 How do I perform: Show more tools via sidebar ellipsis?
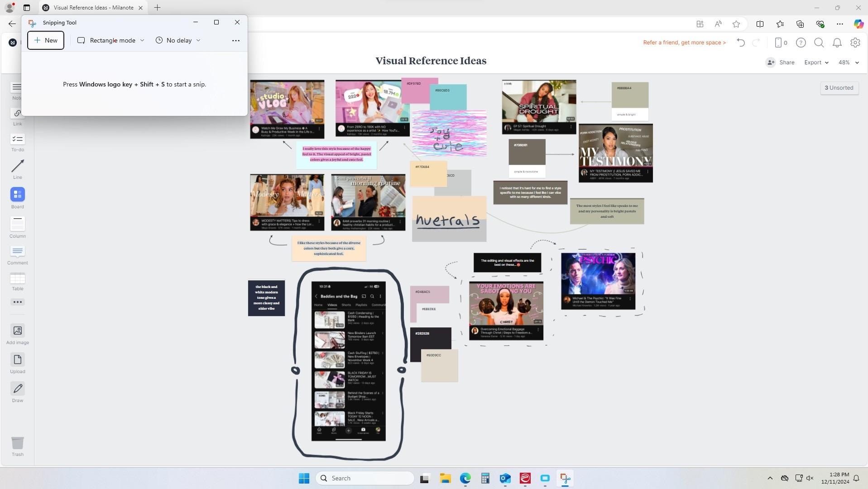[x=17, y=302]
